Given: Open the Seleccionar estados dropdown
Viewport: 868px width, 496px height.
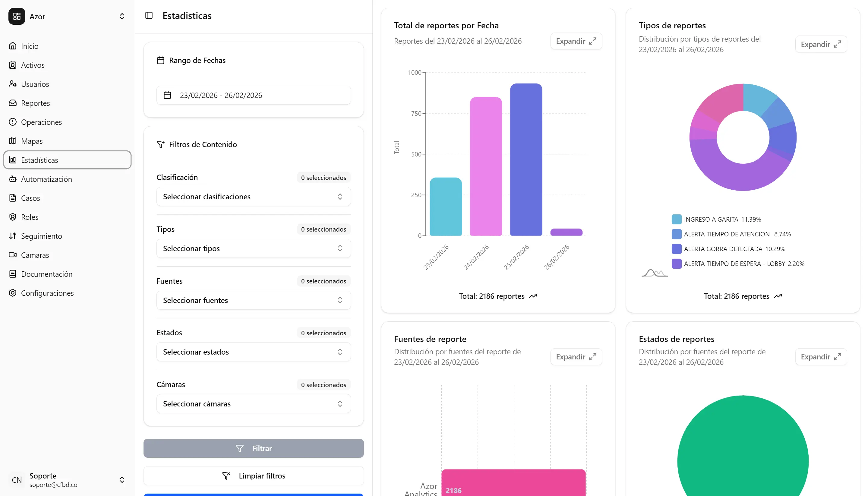Looking at the screenshot, I should point(253,352).
